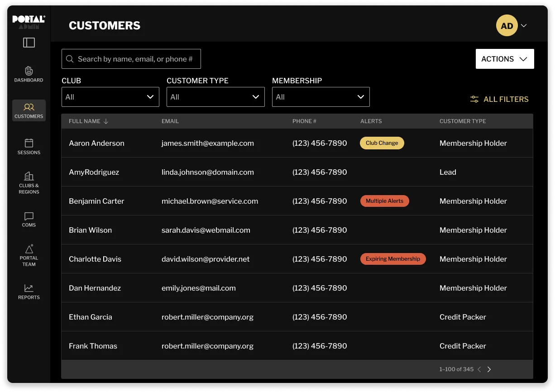Open the Reports section

(29, 291)
